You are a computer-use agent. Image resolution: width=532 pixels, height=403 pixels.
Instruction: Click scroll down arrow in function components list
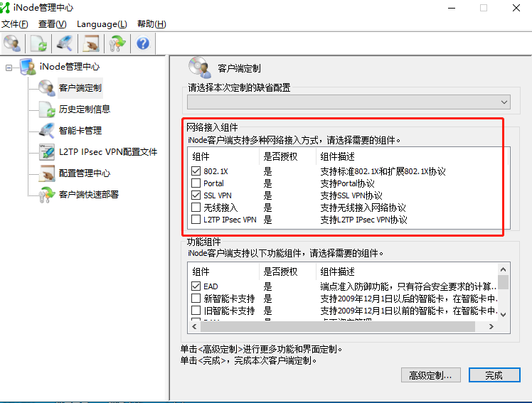[503, 315]
